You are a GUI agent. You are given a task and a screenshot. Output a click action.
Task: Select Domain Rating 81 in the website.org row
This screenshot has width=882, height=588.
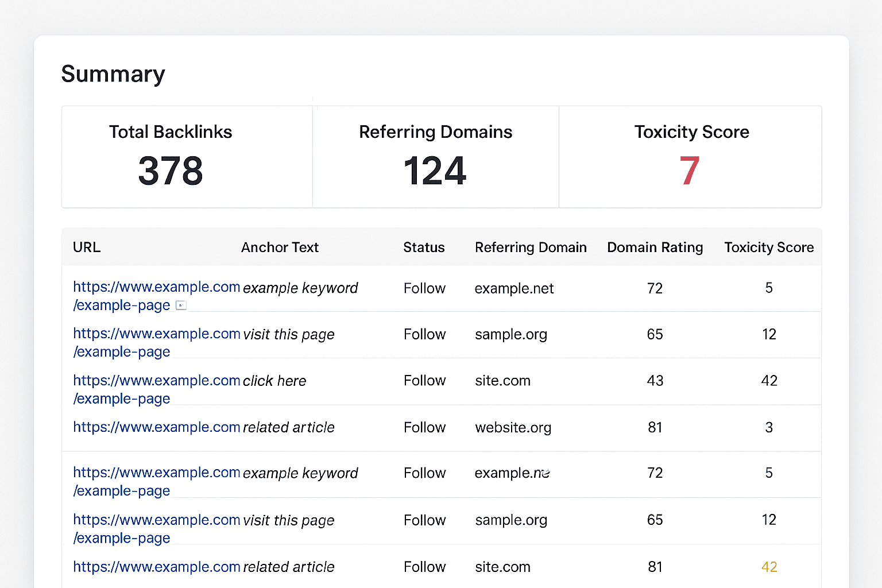pyautogui.click(x=655, y=427)
